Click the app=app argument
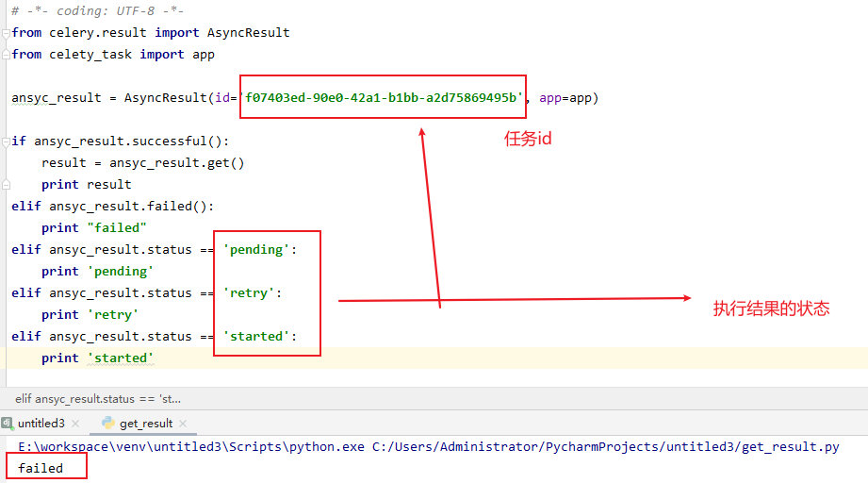Image resolution: width=868 pixels, height=483 pixels. (x=565, y=98)
